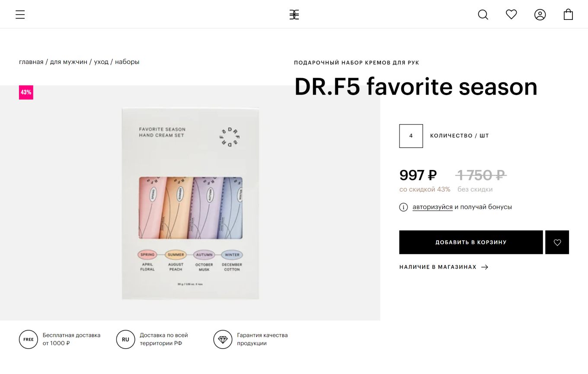Click the store logo in the header
The width and height of the screenshot is (588, 374).
(x=294, y=15)
